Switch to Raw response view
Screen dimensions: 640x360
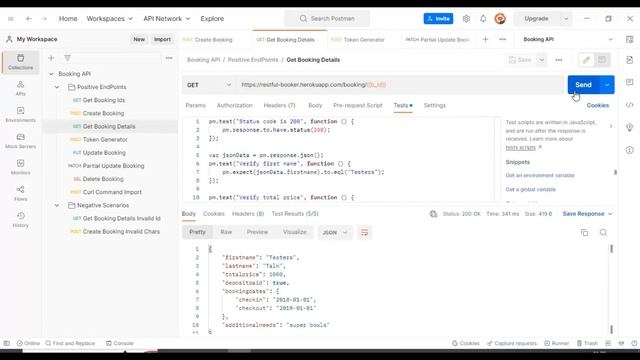pyautogui.click(x=226, y=232)
